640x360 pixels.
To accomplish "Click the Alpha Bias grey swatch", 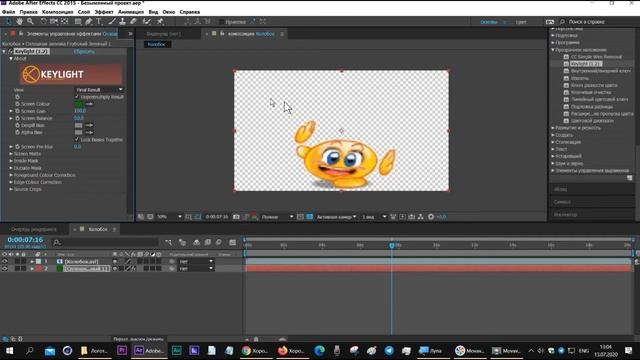I will [x=79, y=132].
